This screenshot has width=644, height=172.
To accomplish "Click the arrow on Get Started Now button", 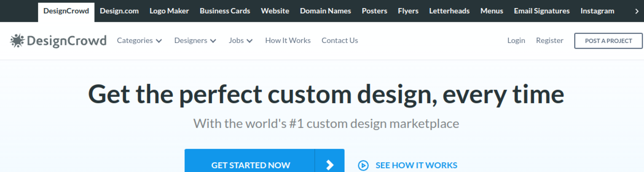I will [330, 165].
